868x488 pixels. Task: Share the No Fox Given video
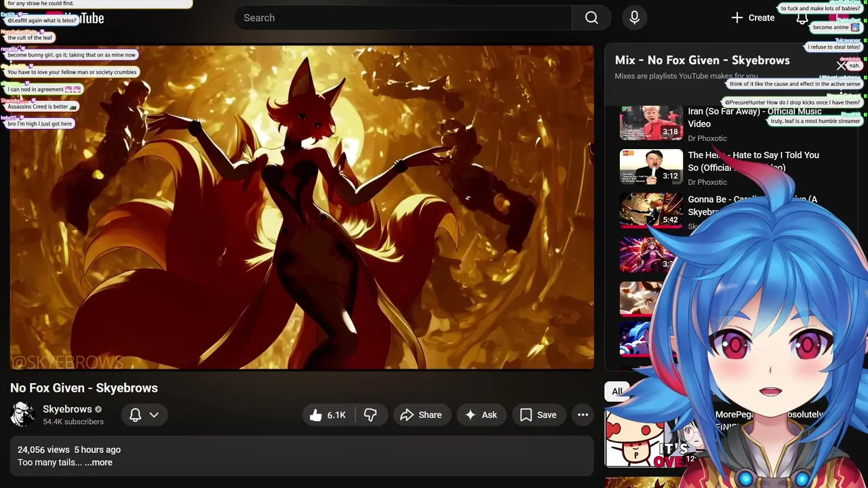coord(421,415)
